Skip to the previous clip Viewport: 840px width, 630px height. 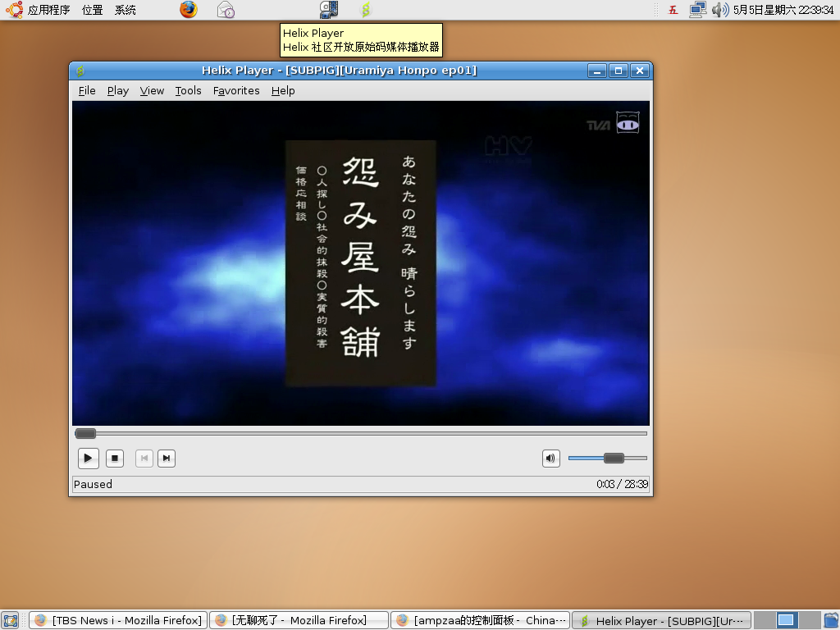tap(144, 459)
